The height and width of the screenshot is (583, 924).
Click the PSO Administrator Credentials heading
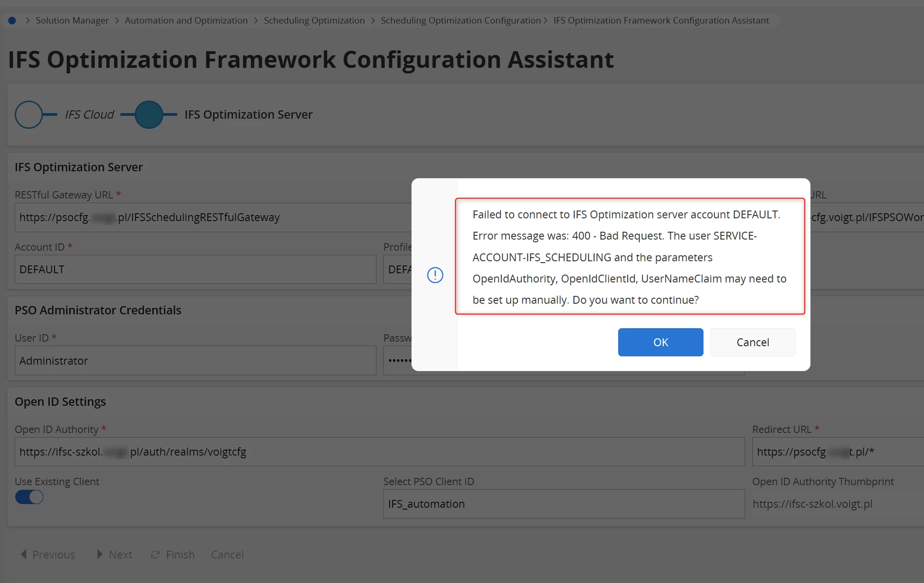tap(98, 310)
